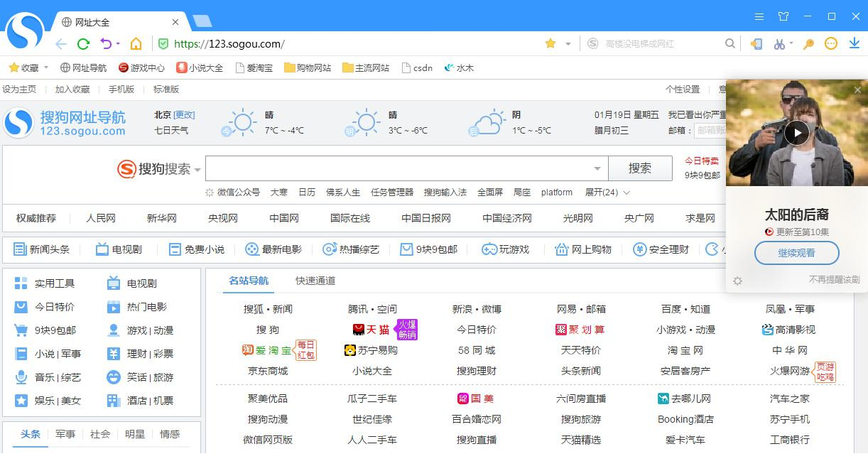
Task: Expand the 展开(24) hot words list
Action: click(x=607, y=193)
